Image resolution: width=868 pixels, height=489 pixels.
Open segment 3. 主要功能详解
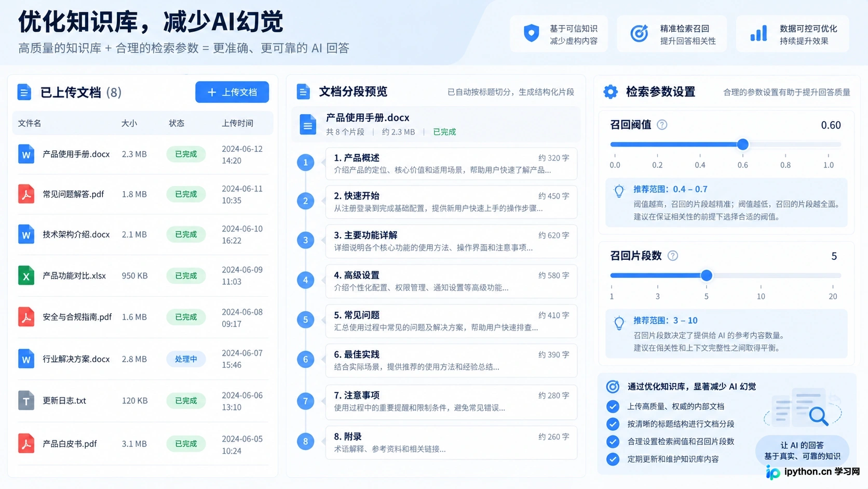click(x=451, y=241)
